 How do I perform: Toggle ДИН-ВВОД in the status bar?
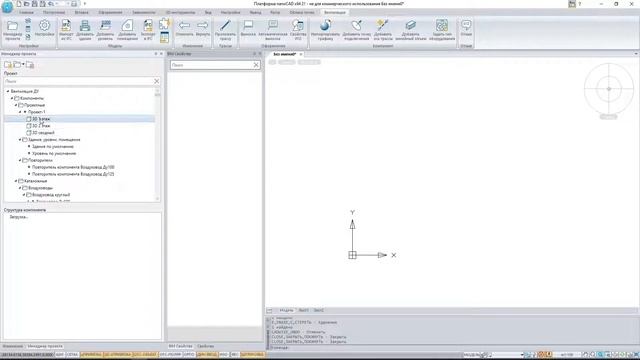click(x=207, y=355)
